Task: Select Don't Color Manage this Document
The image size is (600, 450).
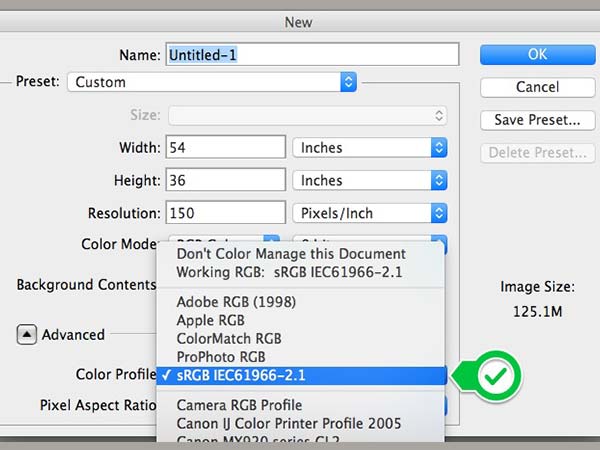Action: 290,254
